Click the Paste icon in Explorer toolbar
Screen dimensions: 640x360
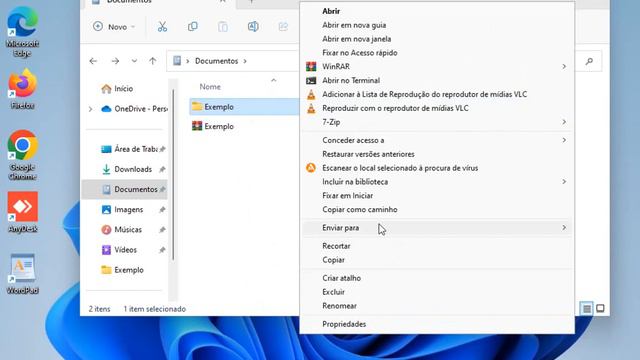223,27
